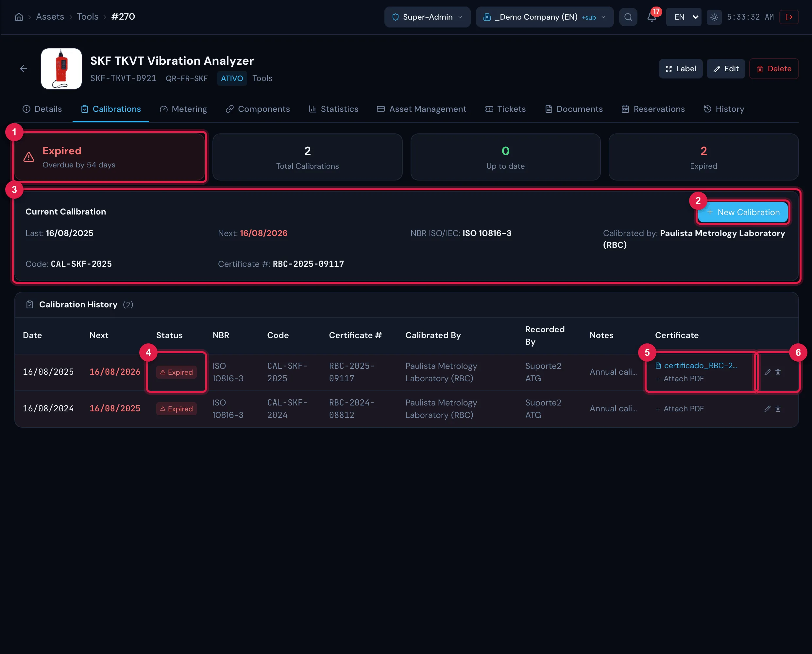This screenshot has height=654, width=812.
Task: Click the red logout icon
Action: (789, 17)
